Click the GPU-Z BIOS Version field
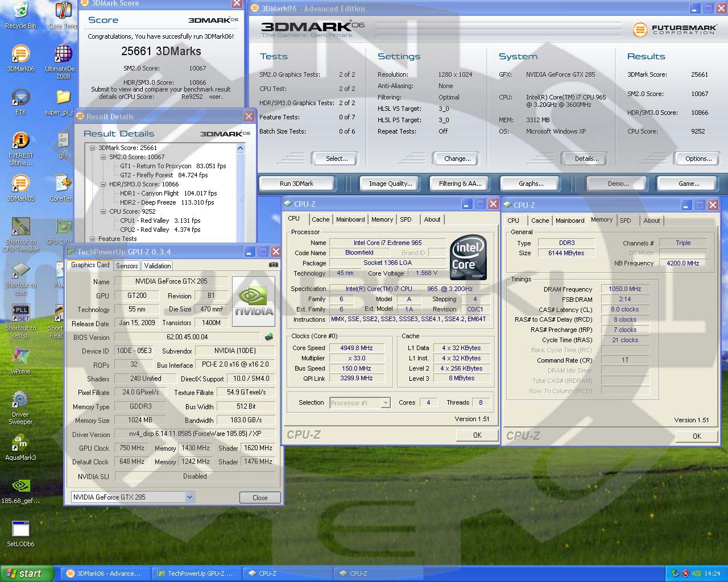 [187, 337]
